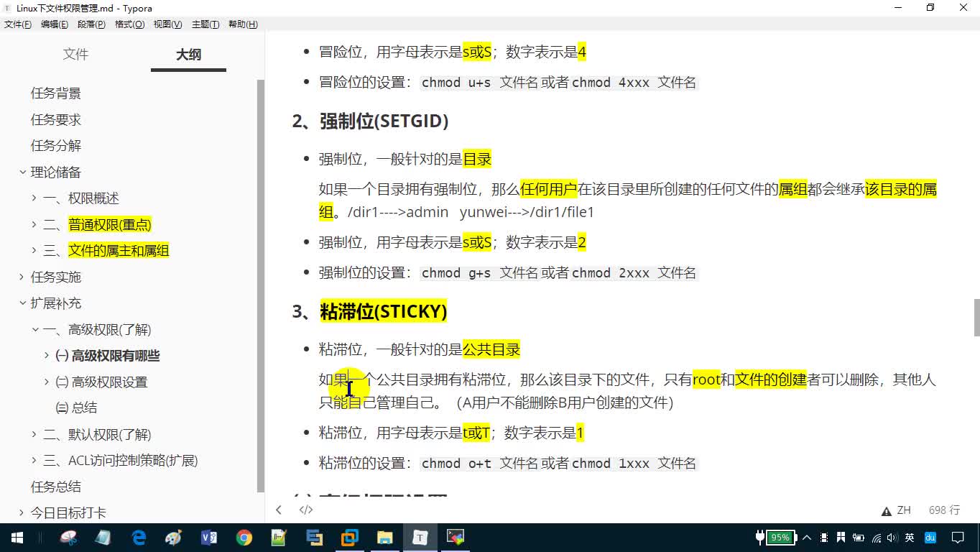This screenshot has width=980, height=552.
Task: Open network Wi-Fi tray icon
Action: [x=876, y=537]
